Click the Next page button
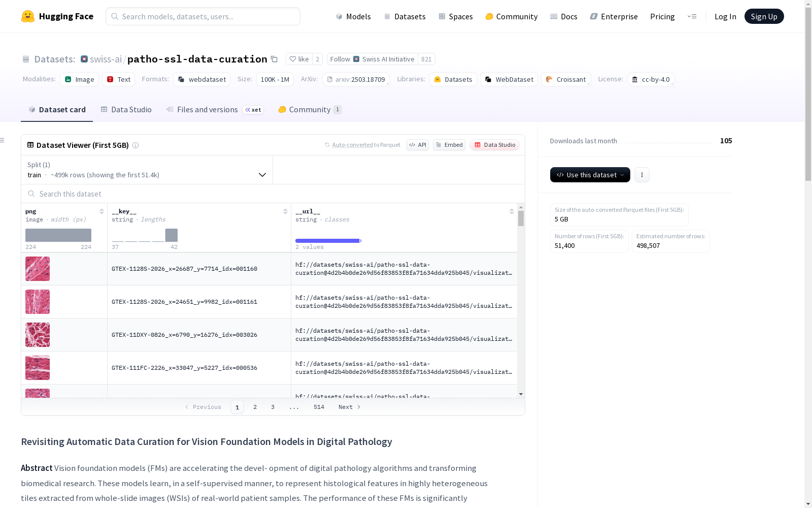This screenshot has height=508, width=812. coord(350,407)
